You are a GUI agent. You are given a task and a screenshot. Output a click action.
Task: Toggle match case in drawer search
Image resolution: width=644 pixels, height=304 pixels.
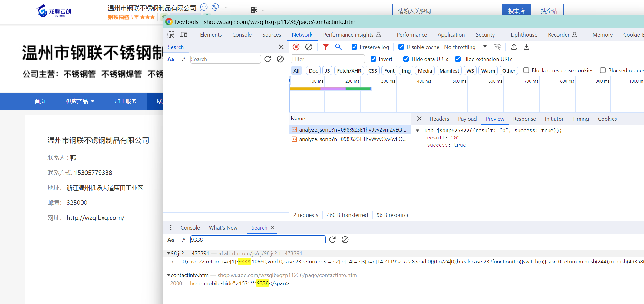pos(171,240)
